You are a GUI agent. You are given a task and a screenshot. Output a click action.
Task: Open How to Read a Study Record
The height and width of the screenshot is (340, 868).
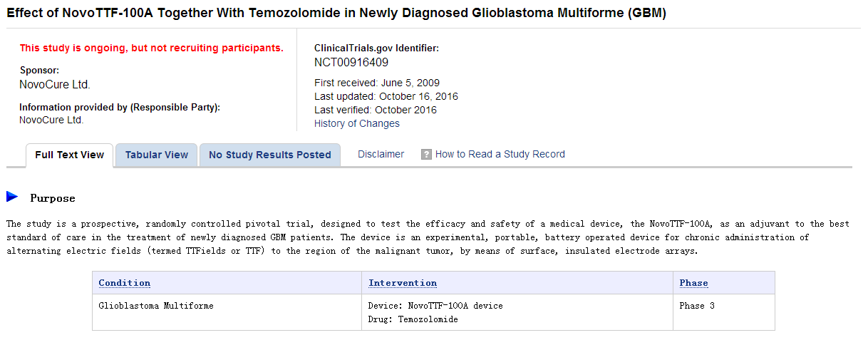[500, 154]
